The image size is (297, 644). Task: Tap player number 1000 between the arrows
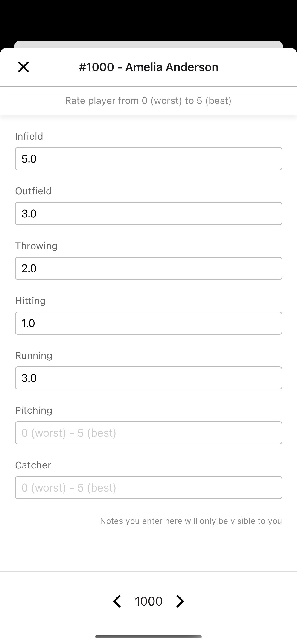pyautogui.click(x=148, y=601)
